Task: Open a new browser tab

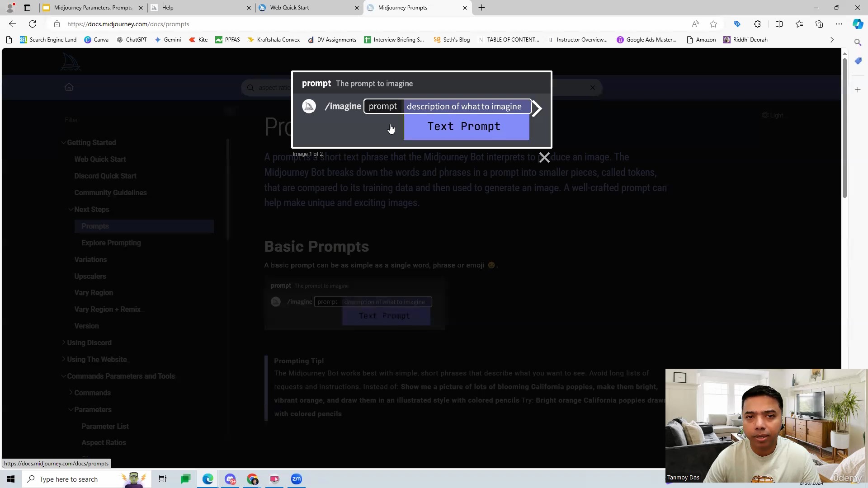Action: coord(481,8)
